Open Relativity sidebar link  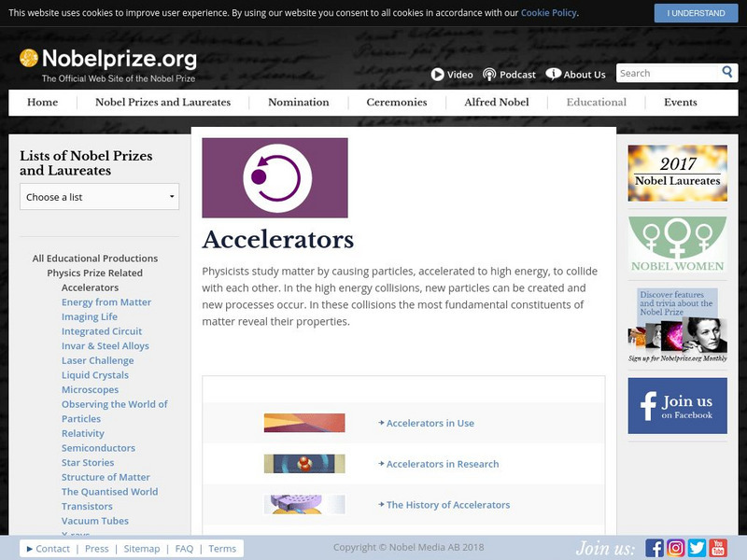click(x=83, y=433)
